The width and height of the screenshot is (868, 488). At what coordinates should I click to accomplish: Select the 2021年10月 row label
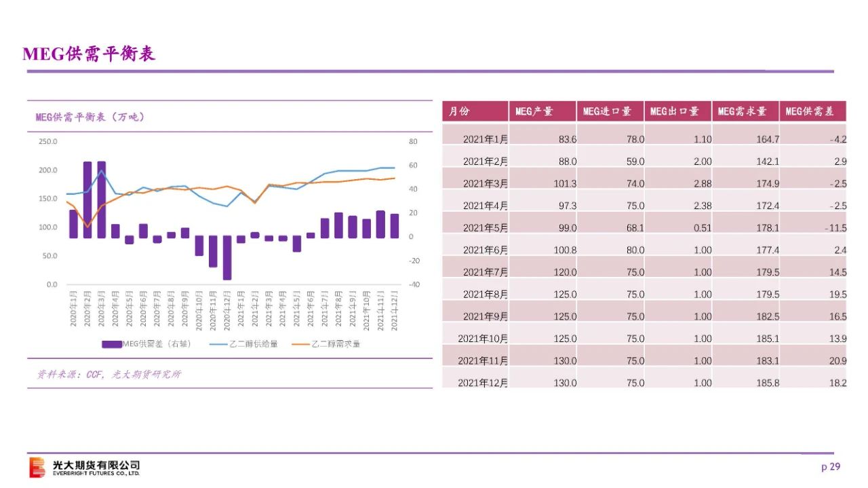(483, 339)
